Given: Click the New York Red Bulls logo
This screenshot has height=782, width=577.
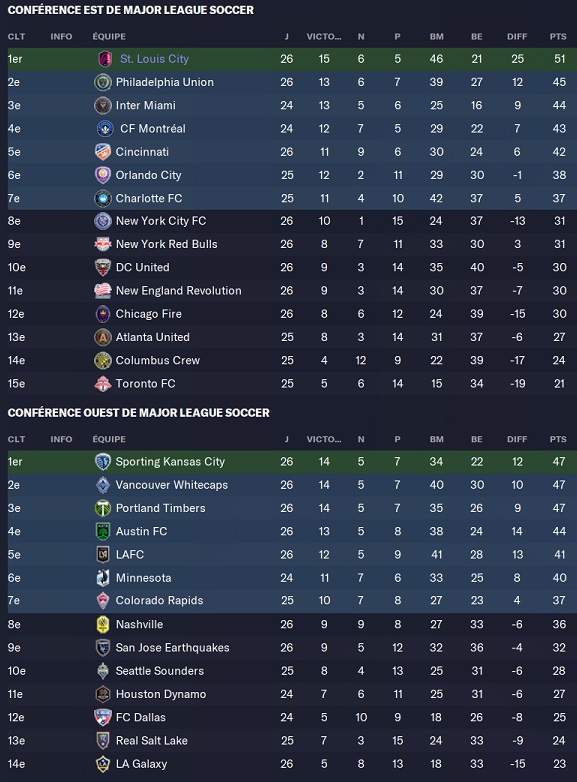Looking at the screenshot, I should coord(103,244).
